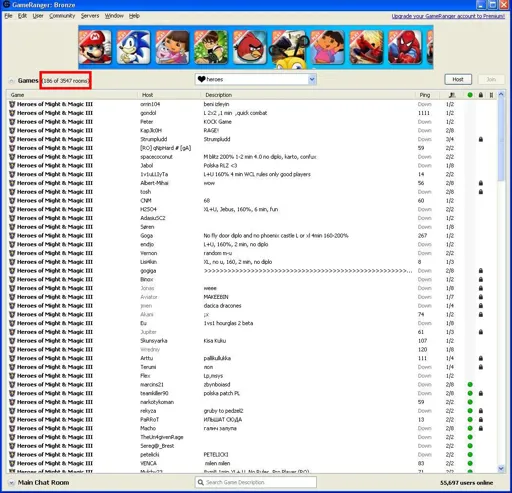
Task: Open the Help menu
Action: pyautogui.click(x=134, y=16)
